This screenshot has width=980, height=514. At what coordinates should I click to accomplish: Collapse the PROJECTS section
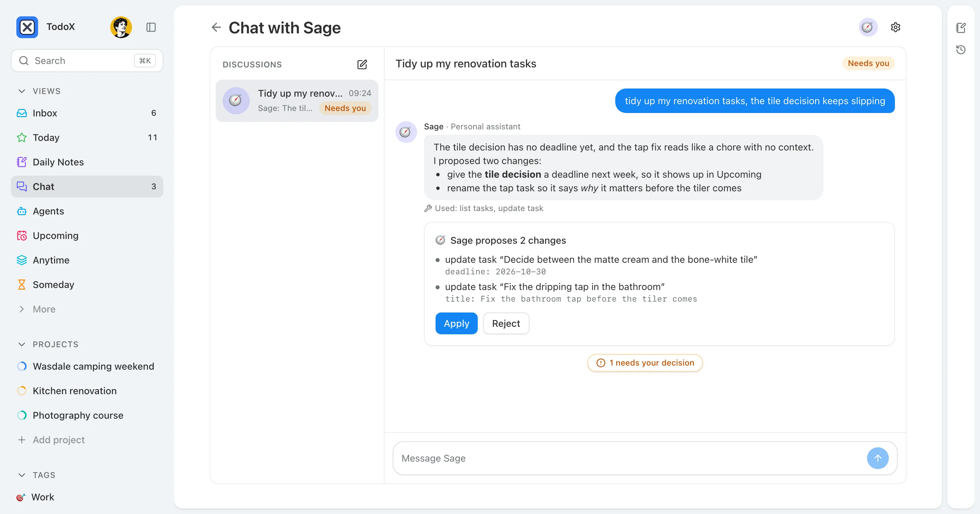tap(22, 344)
